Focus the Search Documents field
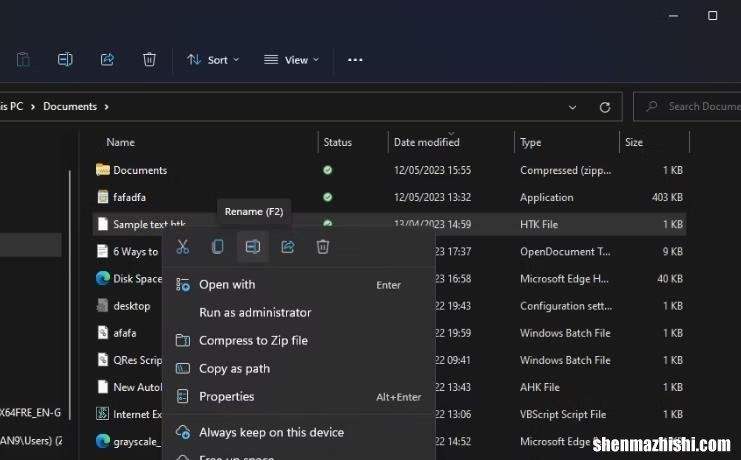The width and height of the screenshot is (741, 460). [688, 107]
